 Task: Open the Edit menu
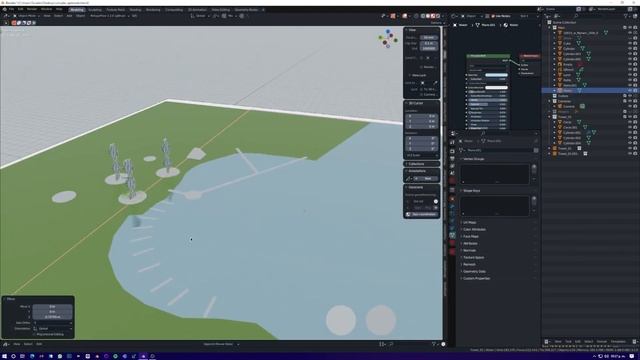(x=20, y=9)
